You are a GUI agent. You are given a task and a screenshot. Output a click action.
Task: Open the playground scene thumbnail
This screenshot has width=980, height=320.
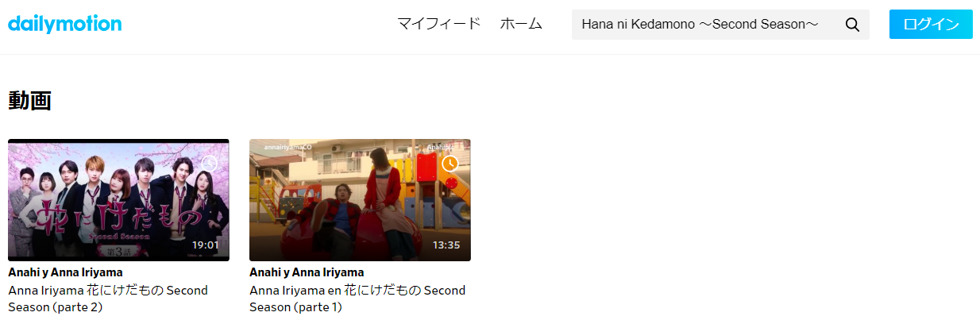click(x=360, y=200)
